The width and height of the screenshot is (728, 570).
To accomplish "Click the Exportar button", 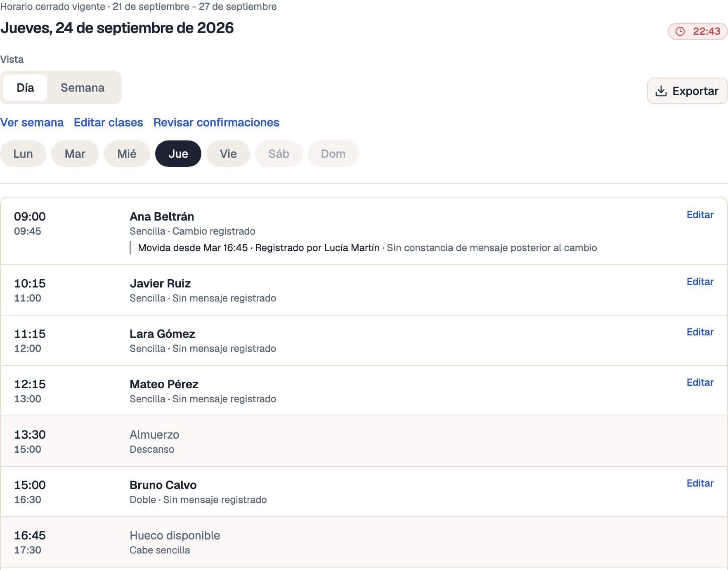I will (687, 91).
